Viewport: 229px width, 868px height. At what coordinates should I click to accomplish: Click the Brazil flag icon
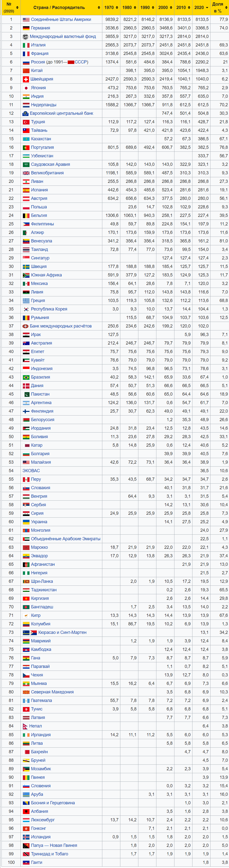[x=26, y=377]
